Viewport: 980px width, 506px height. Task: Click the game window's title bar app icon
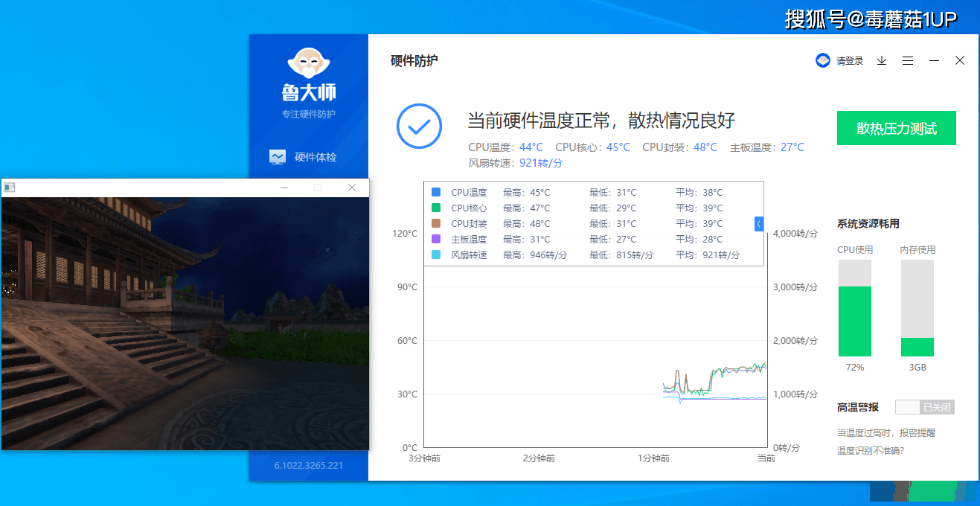[10, 188]
